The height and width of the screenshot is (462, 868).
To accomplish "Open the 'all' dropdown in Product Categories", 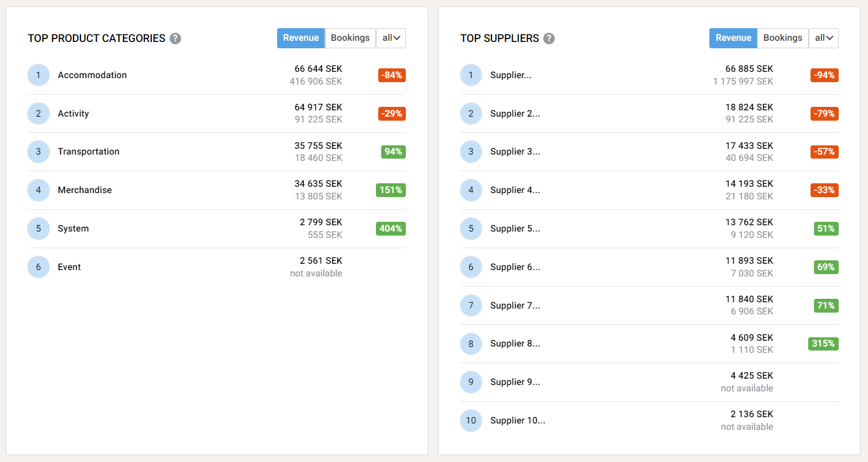I will tap(391, 38).
